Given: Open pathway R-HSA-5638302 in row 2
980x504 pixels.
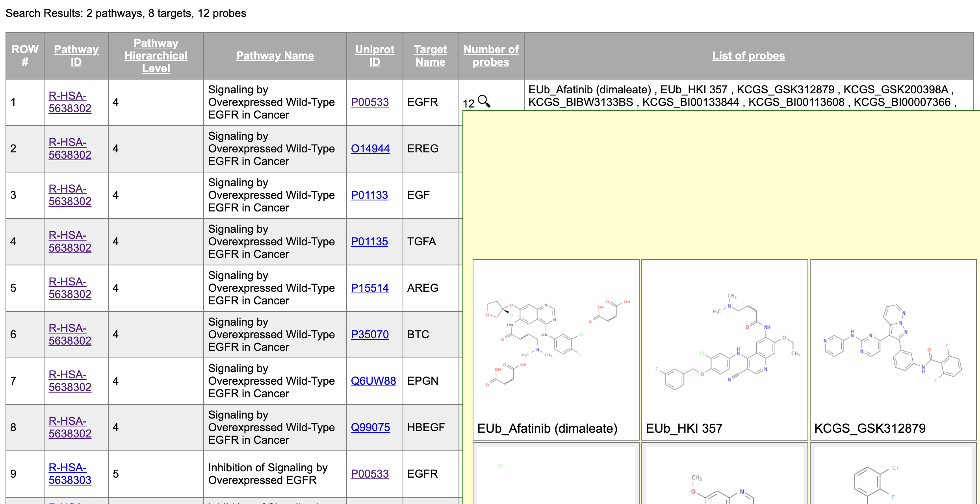Looking at the screenshot, I should coord(70,148).
